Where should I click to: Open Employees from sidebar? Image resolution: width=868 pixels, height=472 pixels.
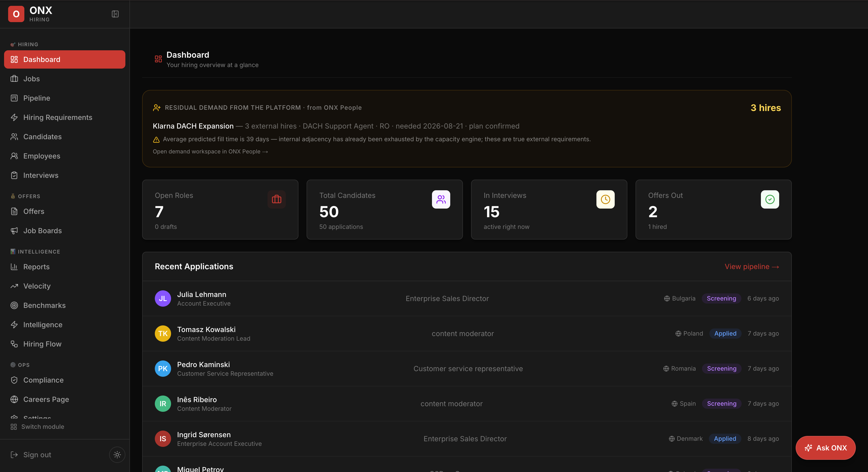point(65,156)
